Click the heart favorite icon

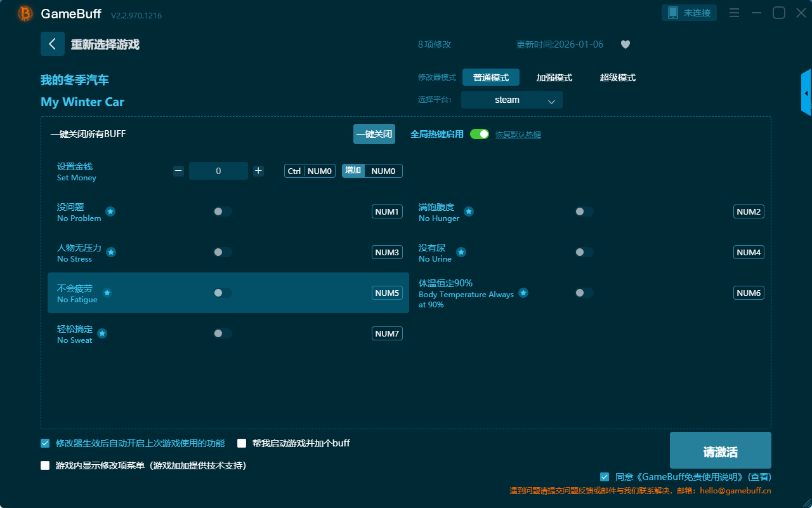coord(625,44)
